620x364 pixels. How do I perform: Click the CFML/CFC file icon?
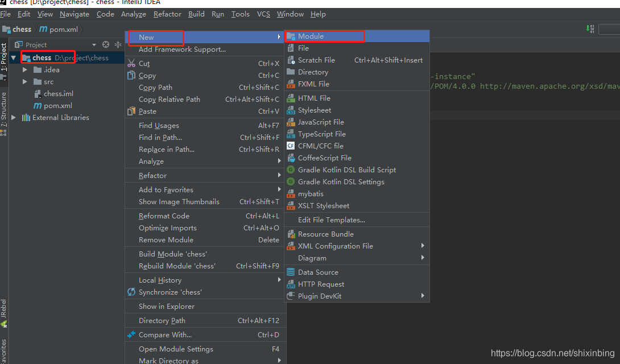click(291, 146)
